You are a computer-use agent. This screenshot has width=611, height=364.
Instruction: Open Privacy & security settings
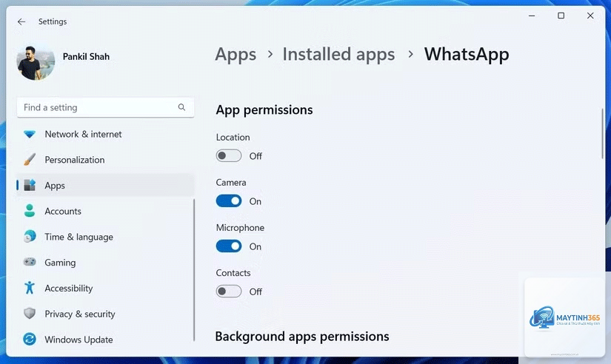[105, 314]
